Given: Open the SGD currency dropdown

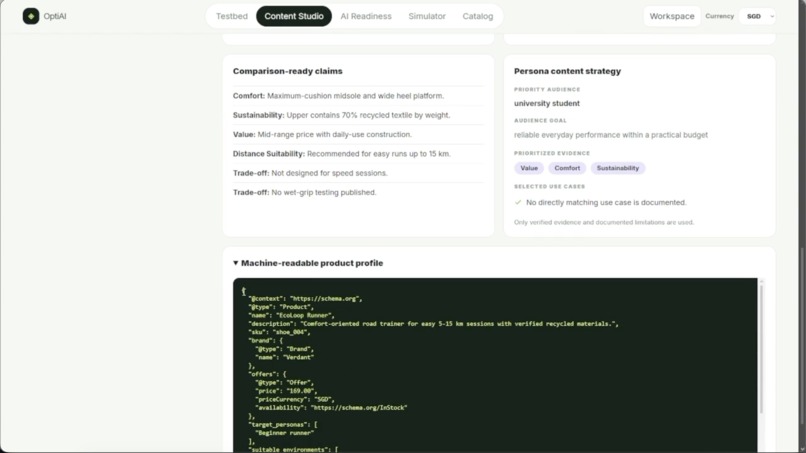Looking at the screenshot, I should pyautogui.click(x=759, y=16).
